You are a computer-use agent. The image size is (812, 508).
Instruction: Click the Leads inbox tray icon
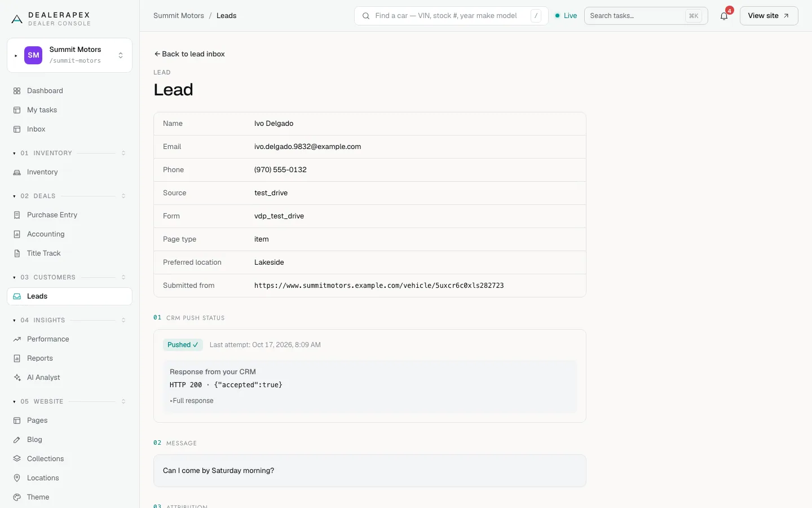[17, 296]
